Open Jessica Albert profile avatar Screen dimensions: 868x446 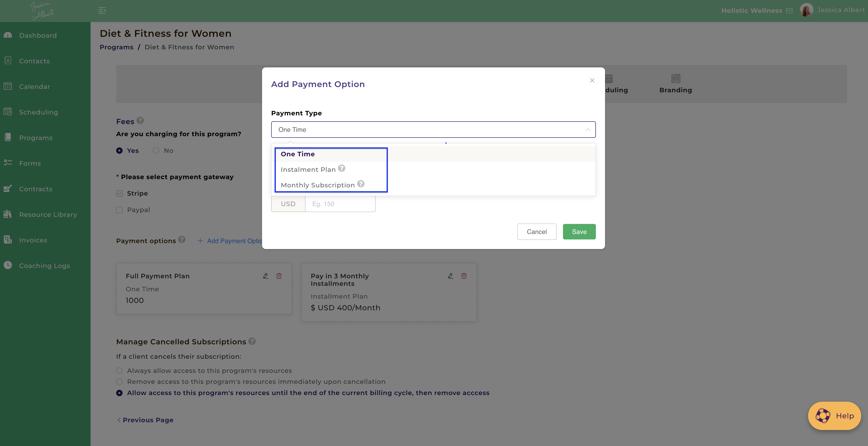click(x=806, y=10)
